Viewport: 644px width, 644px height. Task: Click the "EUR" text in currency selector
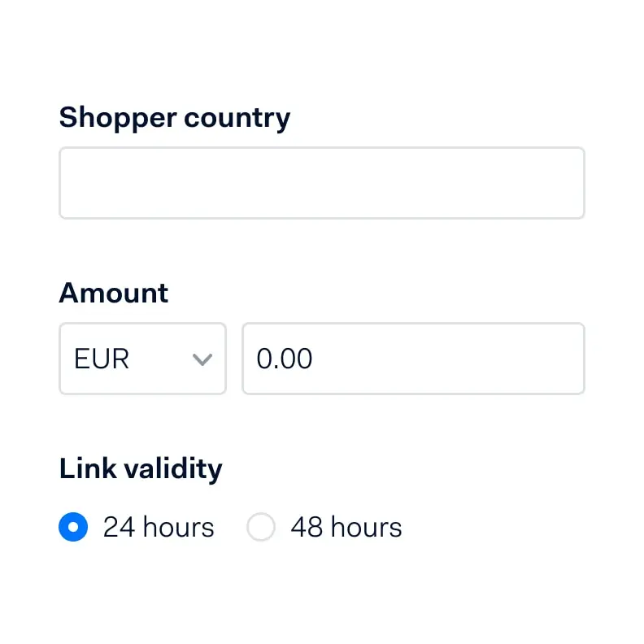pyautogui.click(x=102, y=359)
